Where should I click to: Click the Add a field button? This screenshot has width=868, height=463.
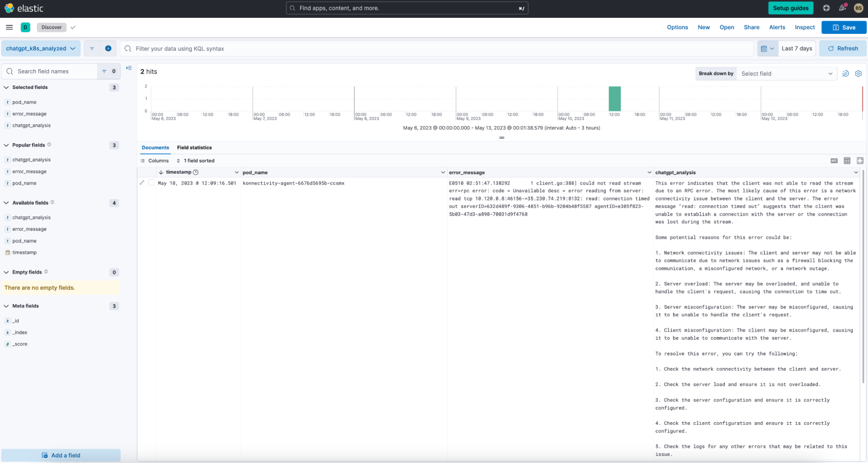click(61, 455)
